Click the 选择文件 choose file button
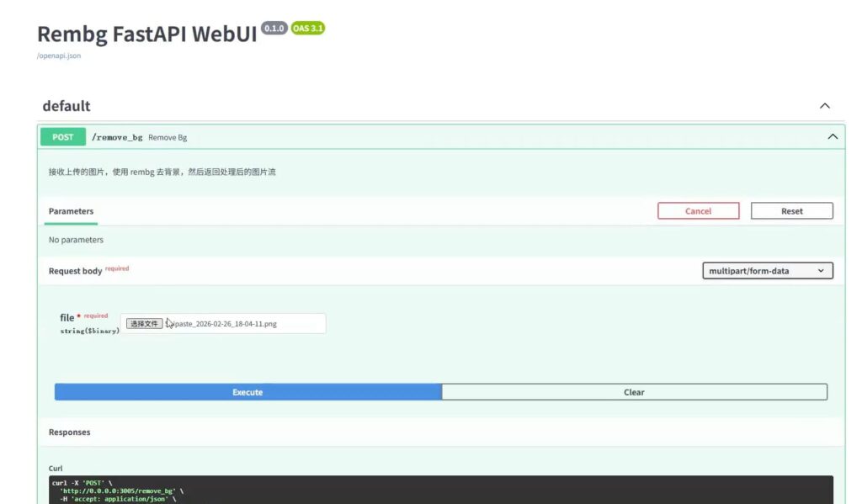 pos(143,323)
